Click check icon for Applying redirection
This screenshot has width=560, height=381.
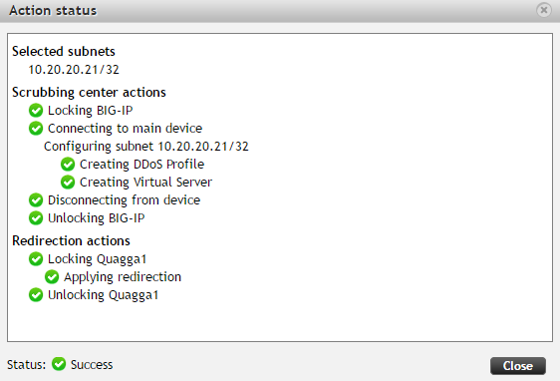click(52, 277)
